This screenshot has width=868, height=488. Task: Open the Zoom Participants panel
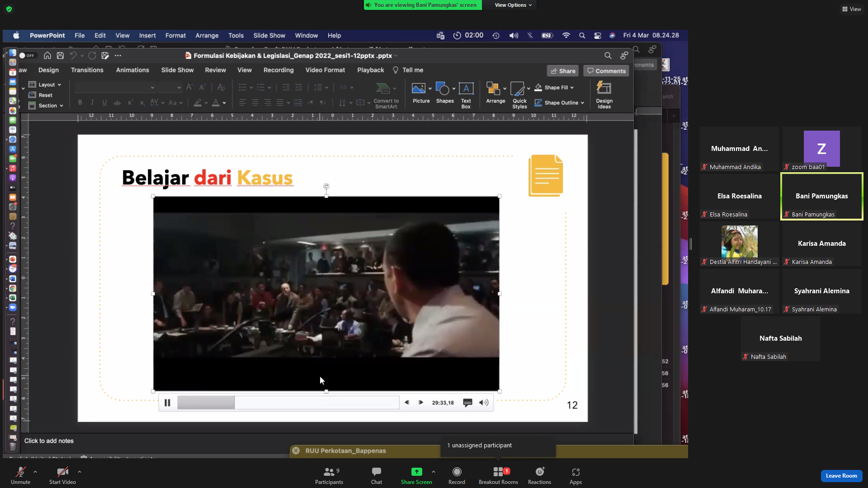tap(329, 476)
